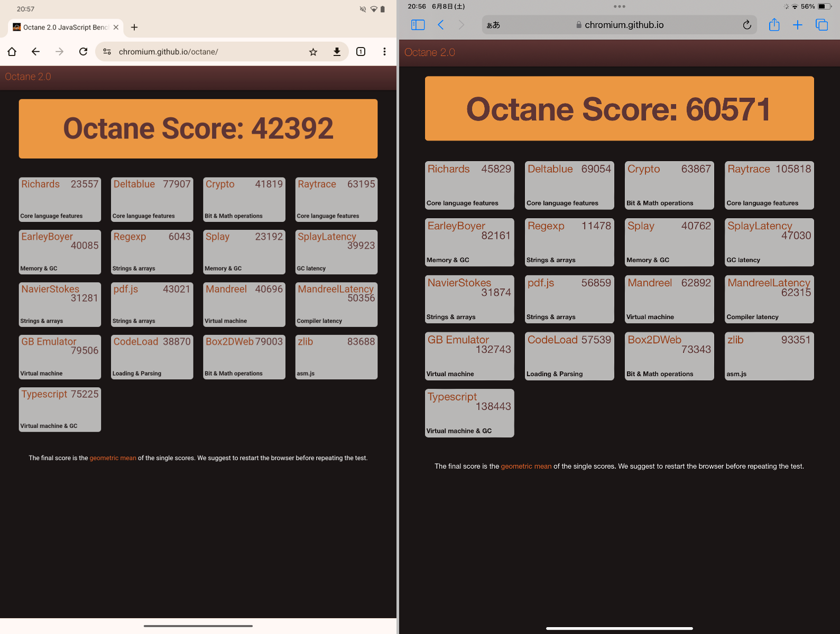
Task: Select pdf.js 43021 result tile
Action: click(x=152, y=304)
